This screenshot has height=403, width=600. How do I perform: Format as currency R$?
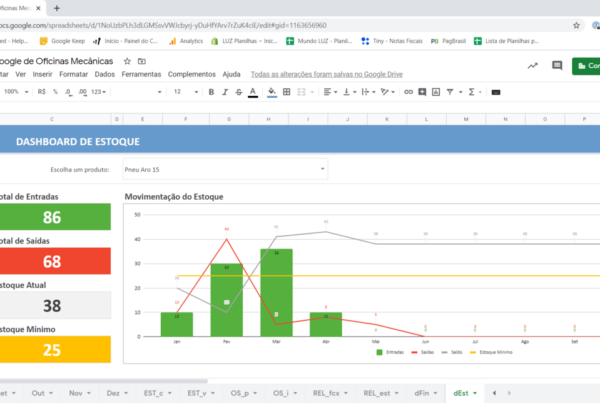click(x=42, y=92)
